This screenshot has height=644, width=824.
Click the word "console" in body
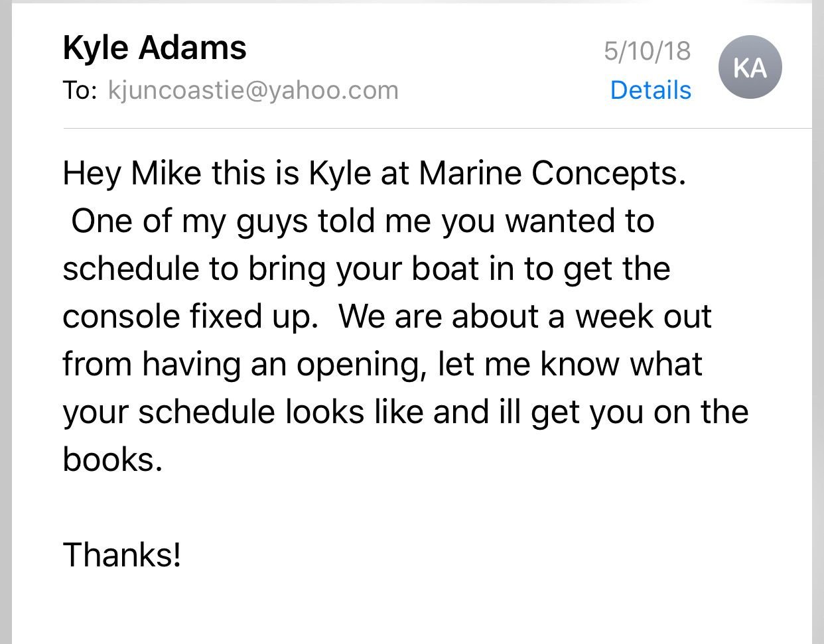(121, 316)
